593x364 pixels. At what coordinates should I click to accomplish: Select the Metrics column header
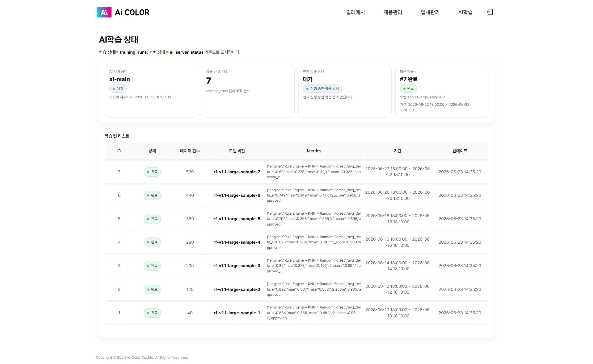(314, 151)
